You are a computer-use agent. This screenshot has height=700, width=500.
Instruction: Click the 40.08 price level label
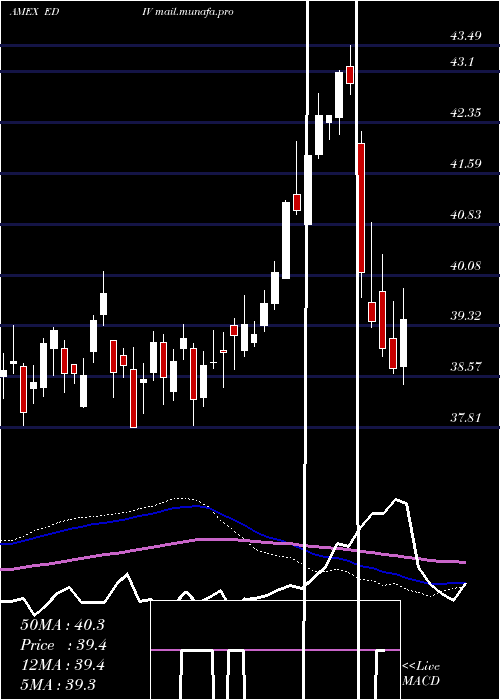(466, 266)
